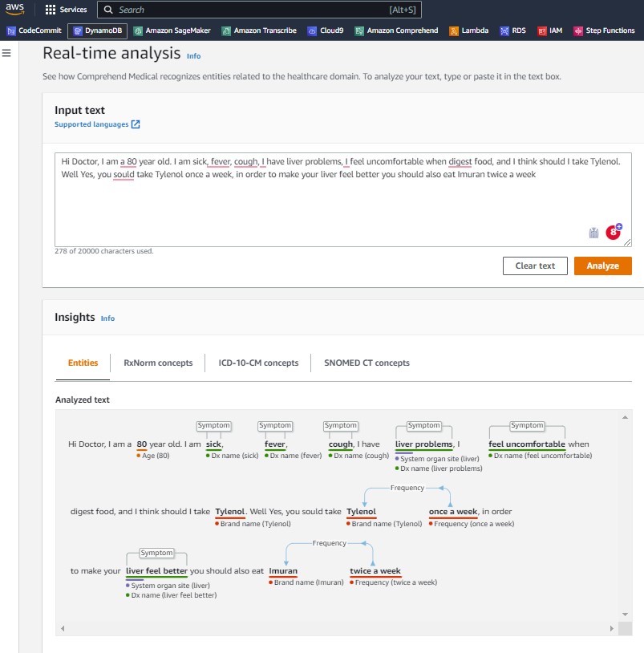This screenshot has width=644, height=653.
Task: Open the Step Functions shortcut icon
Action: (x=578, y=30)
